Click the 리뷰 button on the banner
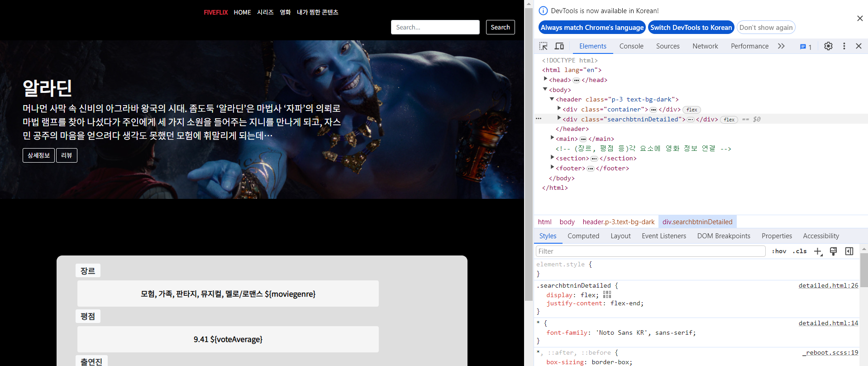Image resolution: width=868 pixels, height=366 pixels. point(67,155)
